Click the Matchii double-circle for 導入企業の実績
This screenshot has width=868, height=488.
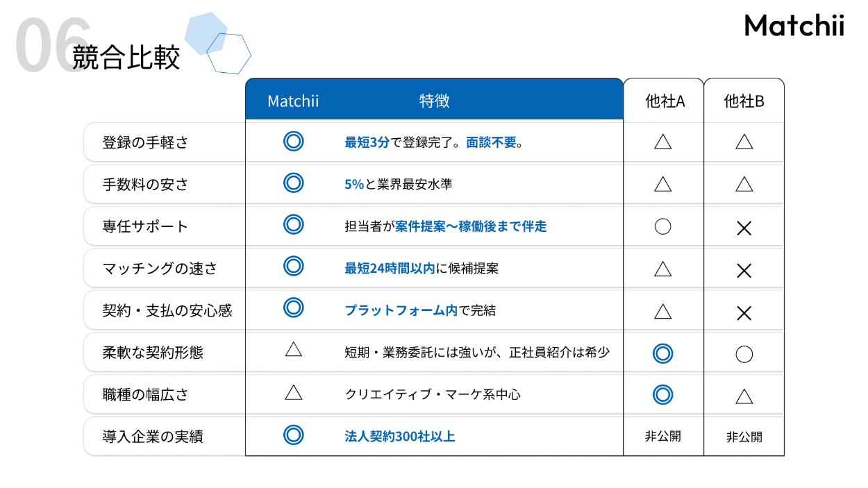(294, 435)
